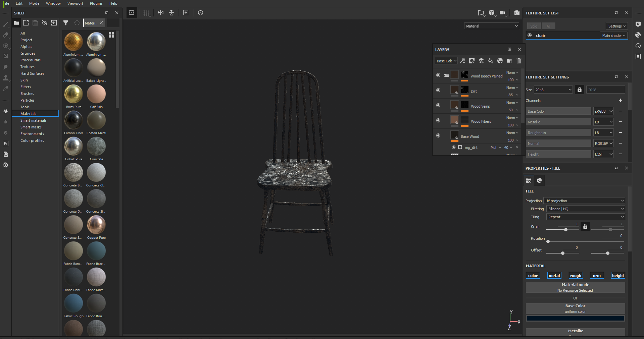Image resolution: width=644 pixels, height=339 pixels.
Task: Click the Base Color uniform color swatch
Action: 576,319
